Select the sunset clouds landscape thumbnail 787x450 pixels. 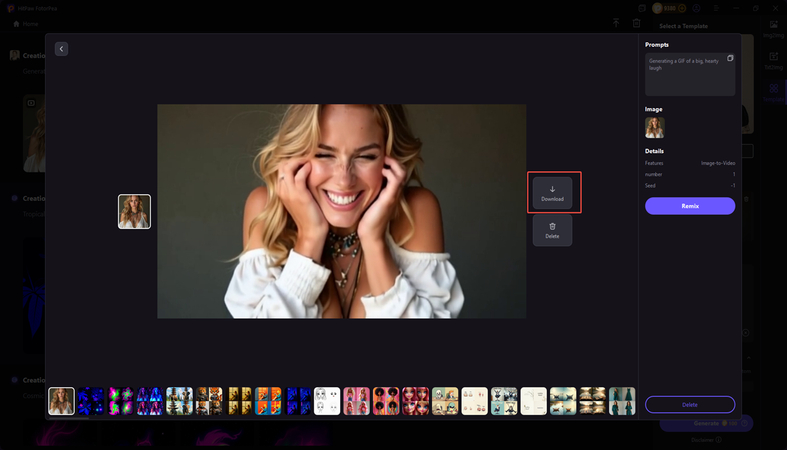pos(593,401)
